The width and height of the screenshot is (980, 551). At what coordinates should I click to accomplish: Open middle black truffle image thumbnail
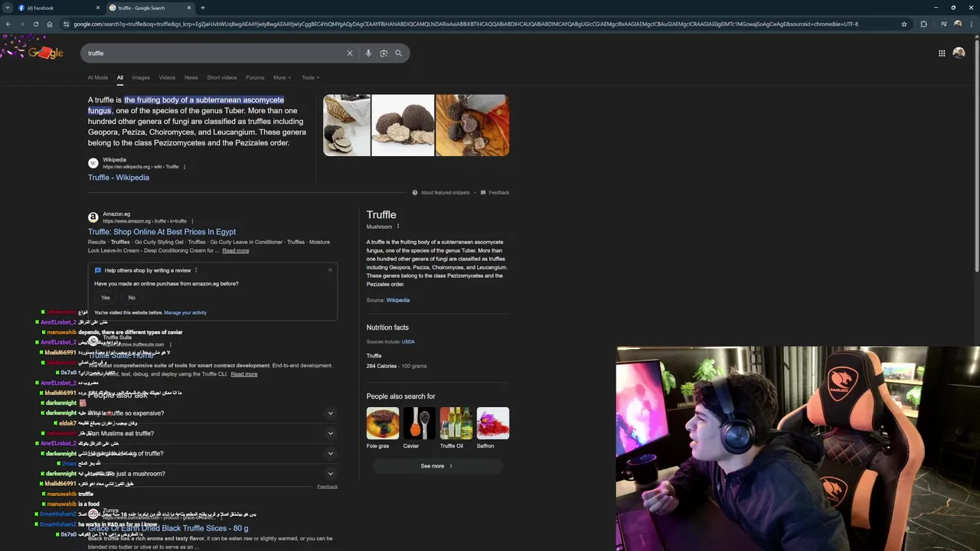[403, 126]
